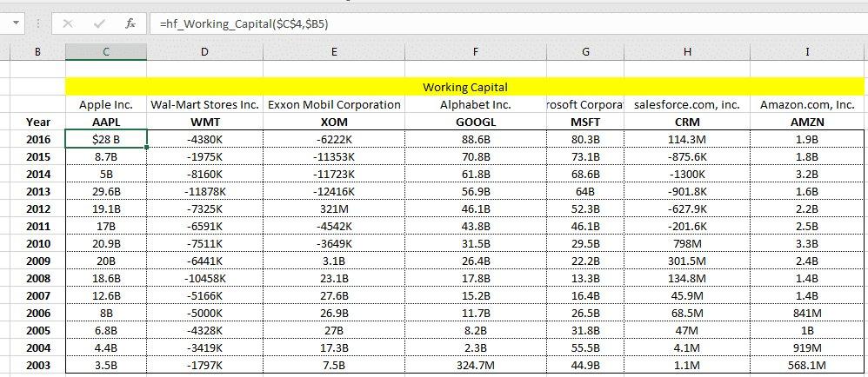Click the Cancel (X) formula button
This screenshot has width=868, height=377.
(69, 24)
